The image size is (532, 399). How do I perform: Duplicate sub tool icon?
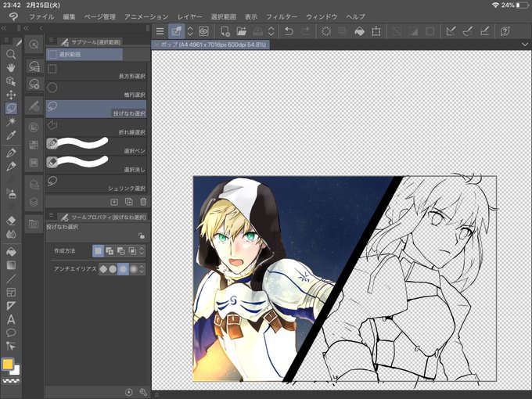129,202
